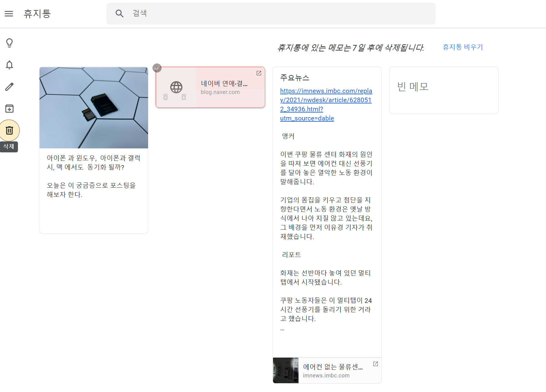The height and width of the screenshot is (392, 546).
Task: Open the SD card photo thumbnail
Action: [x=94, y=108]
